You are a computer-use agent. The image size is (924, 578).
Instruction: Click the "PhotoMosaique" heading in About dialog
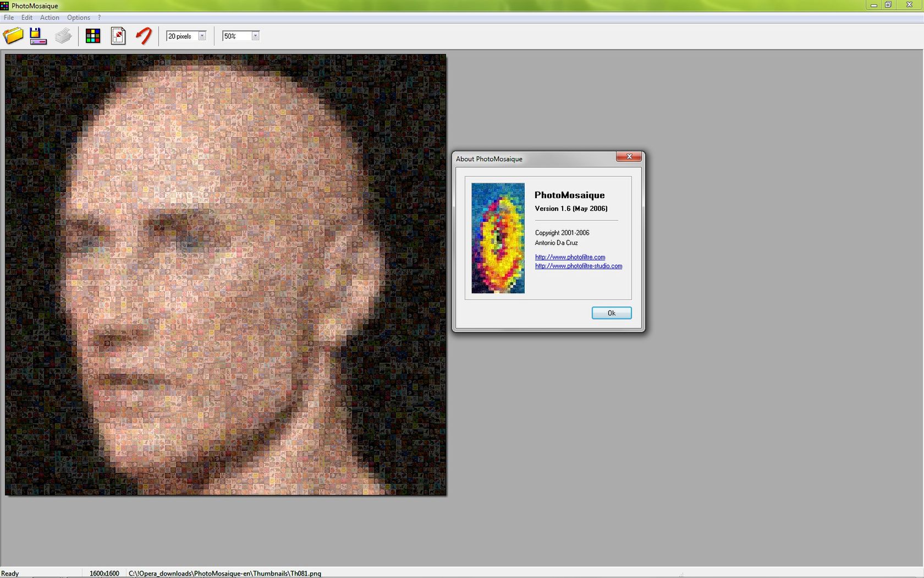point(569,195)
